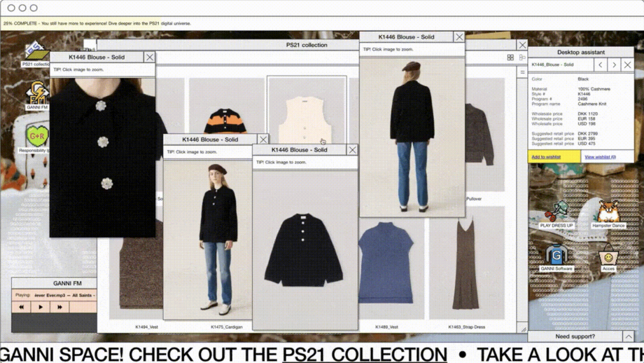644x363 pixels.
Task: Open the Hampster Dance icon
Action: coord(608,214)
